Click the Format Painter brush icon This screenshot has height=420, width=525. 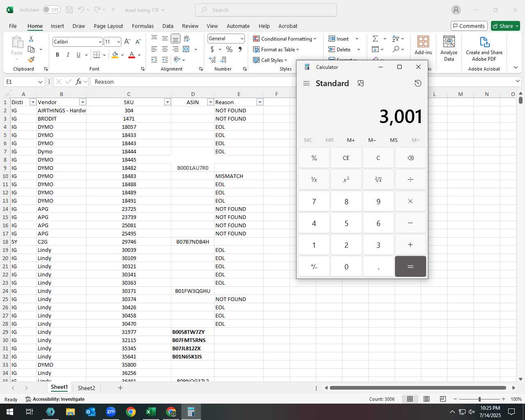point(31,60)
